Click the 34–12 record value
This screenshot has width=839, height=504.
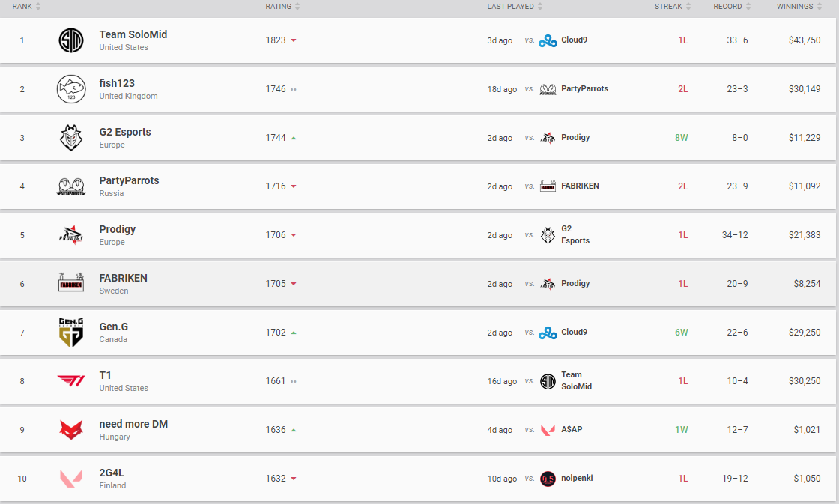point(735,235)
